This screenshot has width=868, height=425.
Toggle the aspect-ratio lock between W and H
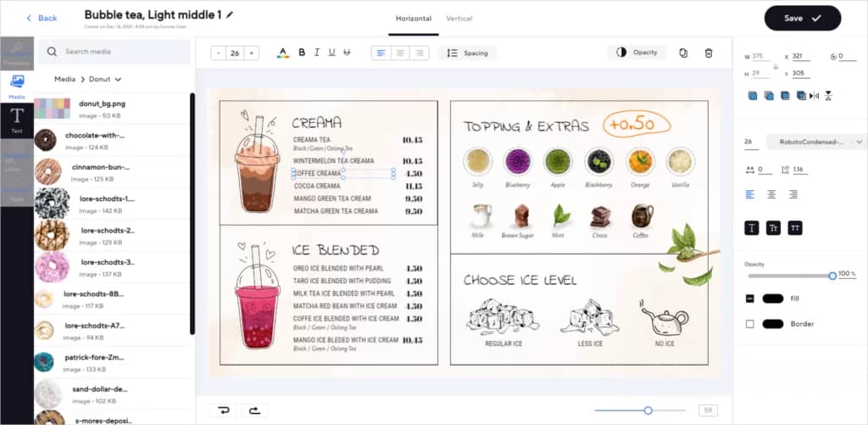click(776, 65)
